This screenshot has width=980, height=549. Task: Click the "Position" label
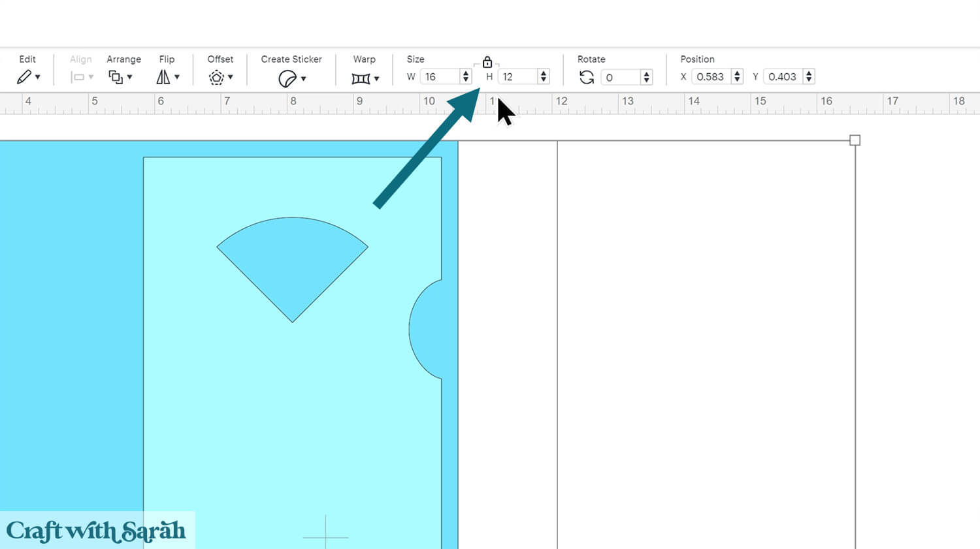pyautogui.click(x=697, y=59)
